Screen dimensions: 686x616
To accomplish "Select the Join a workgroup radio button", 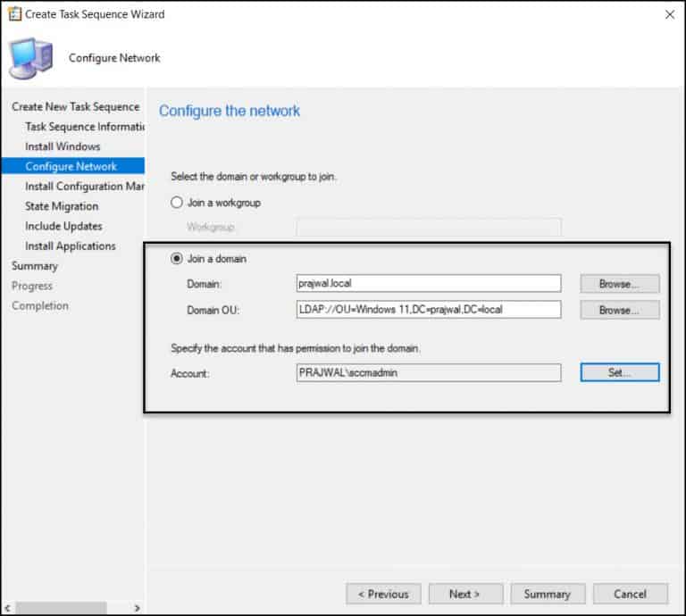I will [x=176, y=203].
